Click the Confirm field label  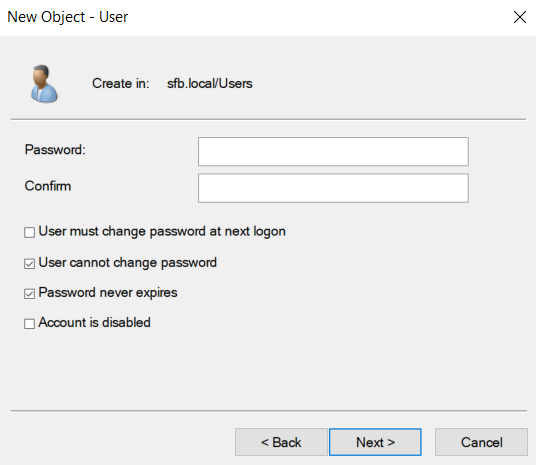click(48, 186)
